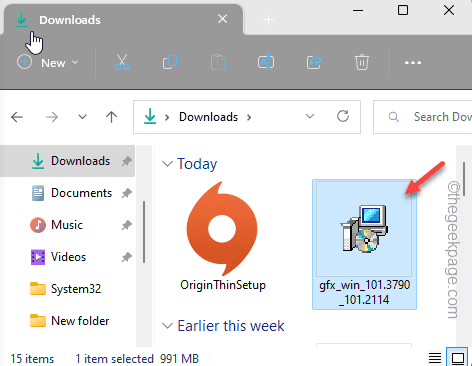The height and width of the screenshot is (366, 472).
Task: Click Downloads in the address path
Action: (208, 117)
